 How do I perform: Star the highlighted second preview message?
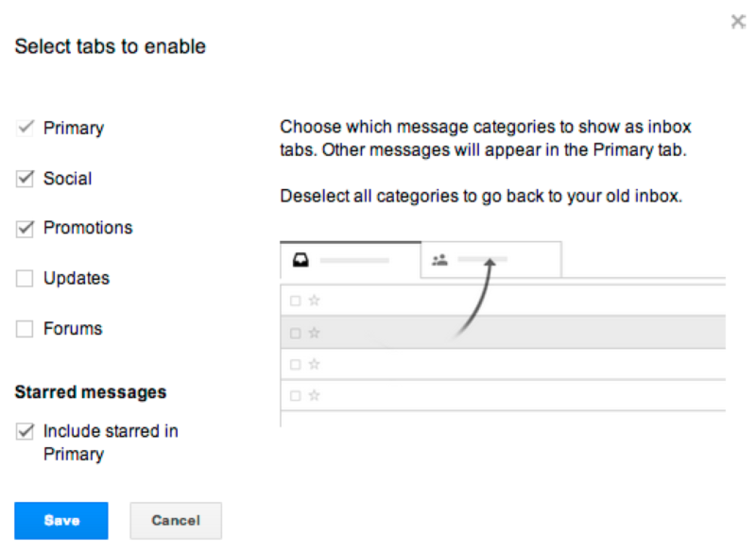point(313,332)
